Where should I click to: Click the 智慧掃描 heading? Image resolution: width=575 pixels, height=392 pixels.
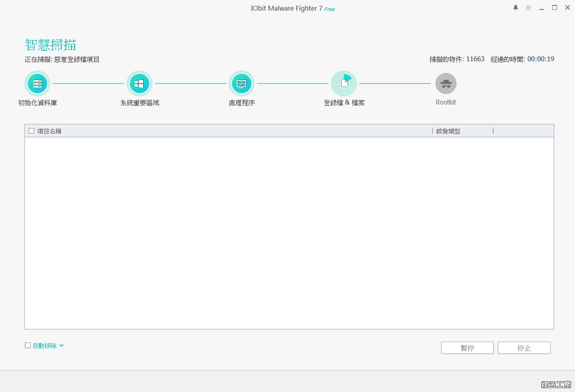50,45
